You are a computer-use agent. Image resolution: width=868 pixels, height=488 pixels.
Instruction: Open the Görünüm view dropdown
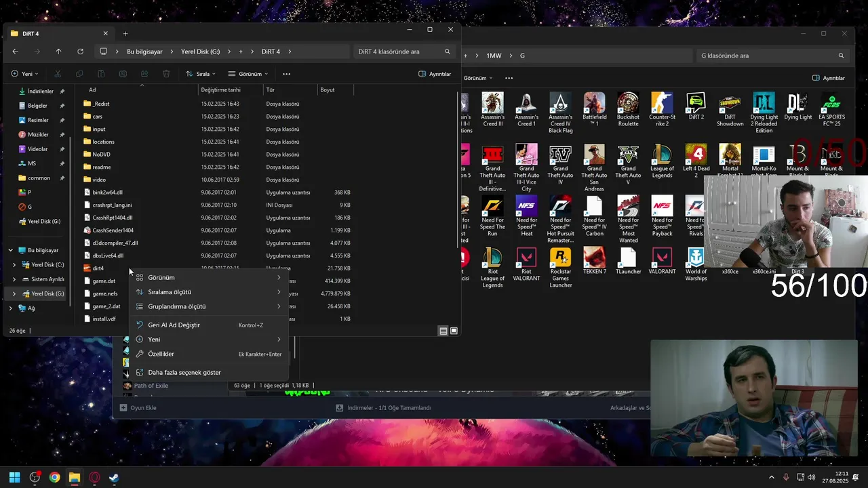click(x=248, y=74)
